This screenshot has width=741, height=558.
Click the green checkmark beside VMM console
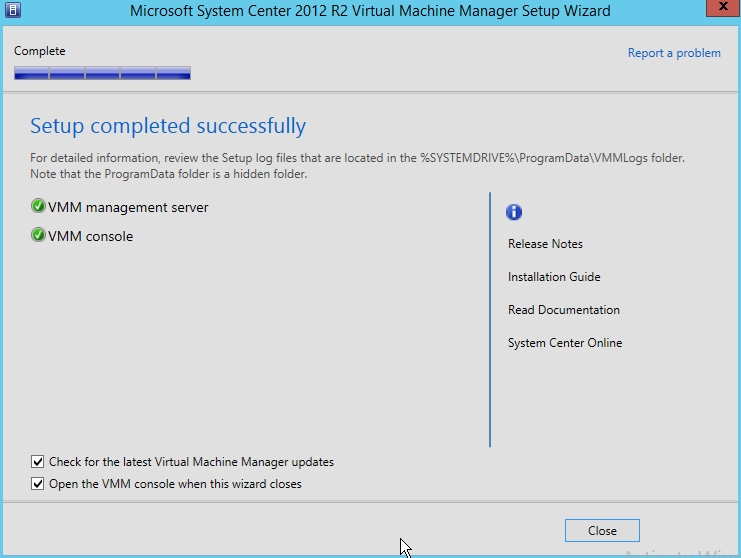(x=38, y=236)
